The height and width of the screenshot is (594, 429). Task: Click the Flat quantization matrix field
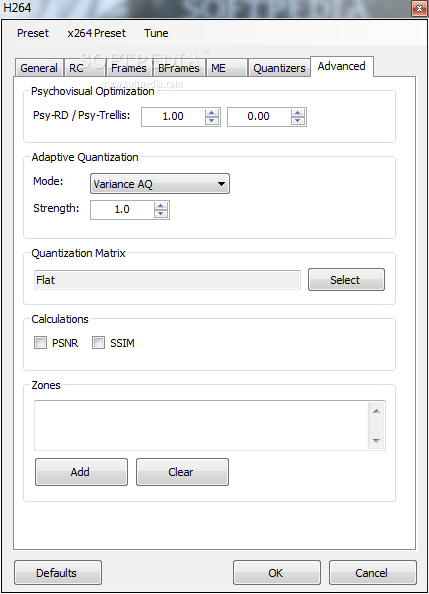point(167,280)
